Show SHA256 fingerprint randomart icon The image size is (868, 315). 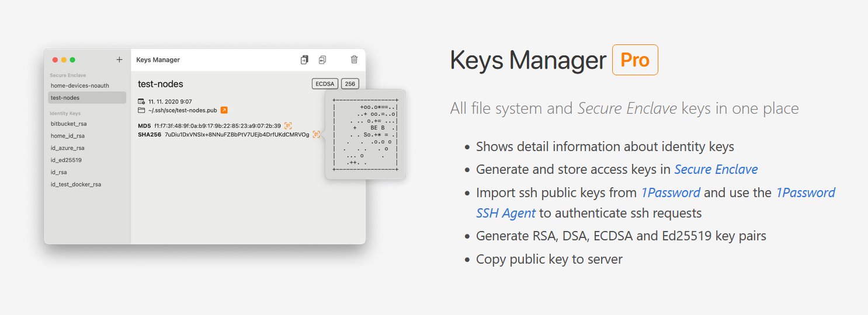pyautogui.click(x=316, y=134)
